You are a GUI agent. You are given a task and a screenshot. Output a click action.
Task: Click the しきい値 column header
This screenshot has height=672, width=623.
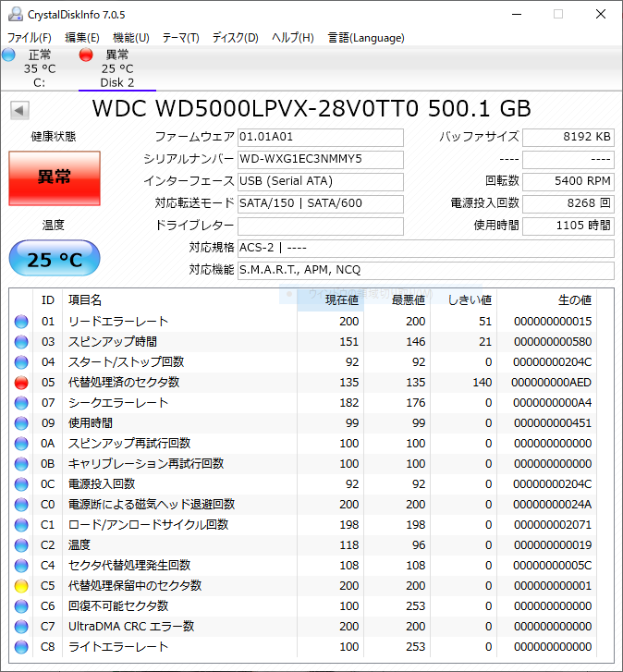coord(464,300)
